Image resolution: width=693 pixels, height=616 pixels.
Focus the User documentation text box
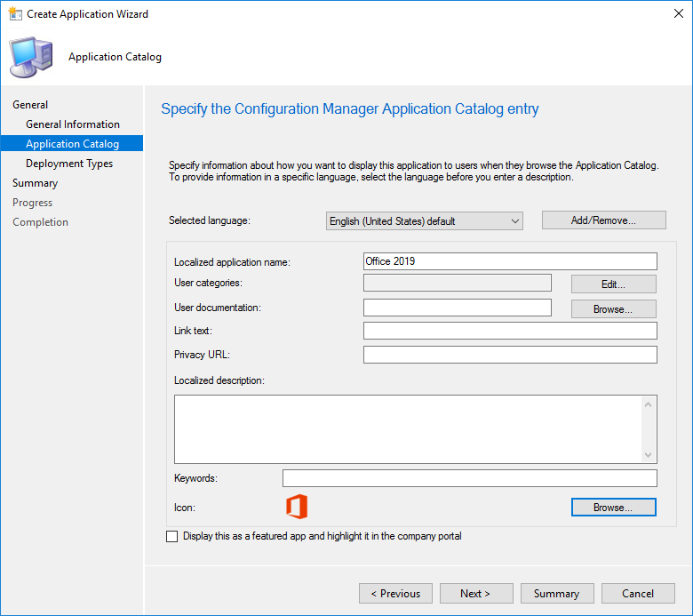pyautogui.click(x=458, y=308)
